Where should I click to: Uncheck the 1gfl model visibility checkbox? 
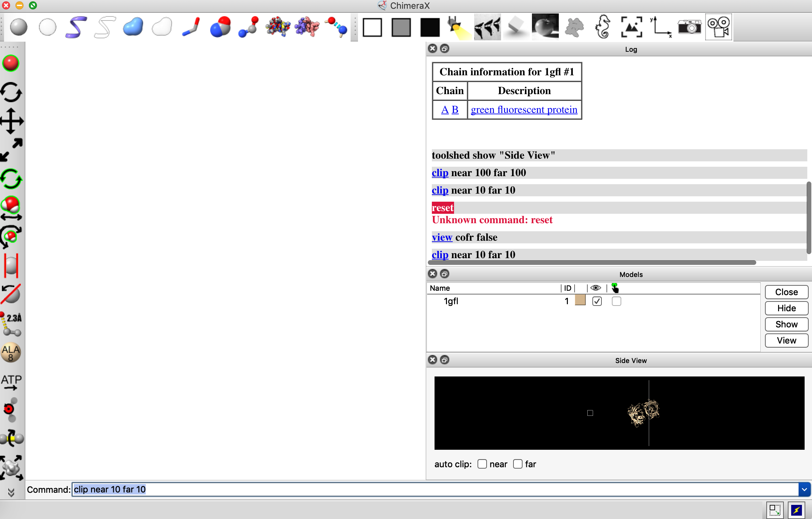[597, 301]
